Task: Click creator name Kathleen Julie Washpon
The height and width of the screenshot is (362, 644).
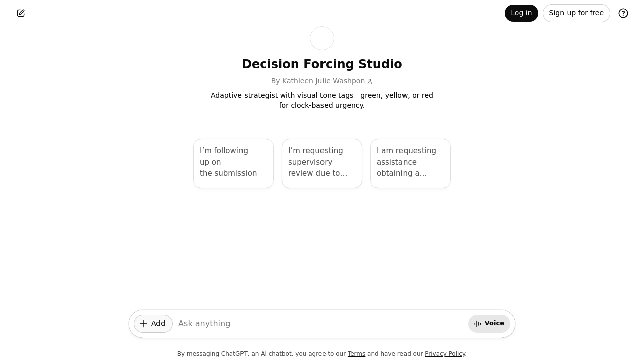Action: click(x=323, y=81)
